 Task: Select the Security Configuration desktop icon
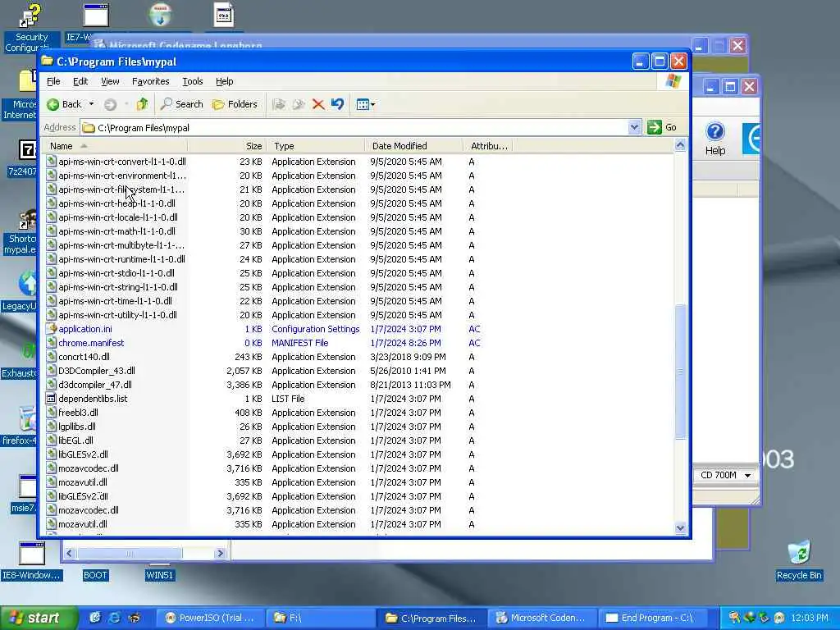[30, 27]
